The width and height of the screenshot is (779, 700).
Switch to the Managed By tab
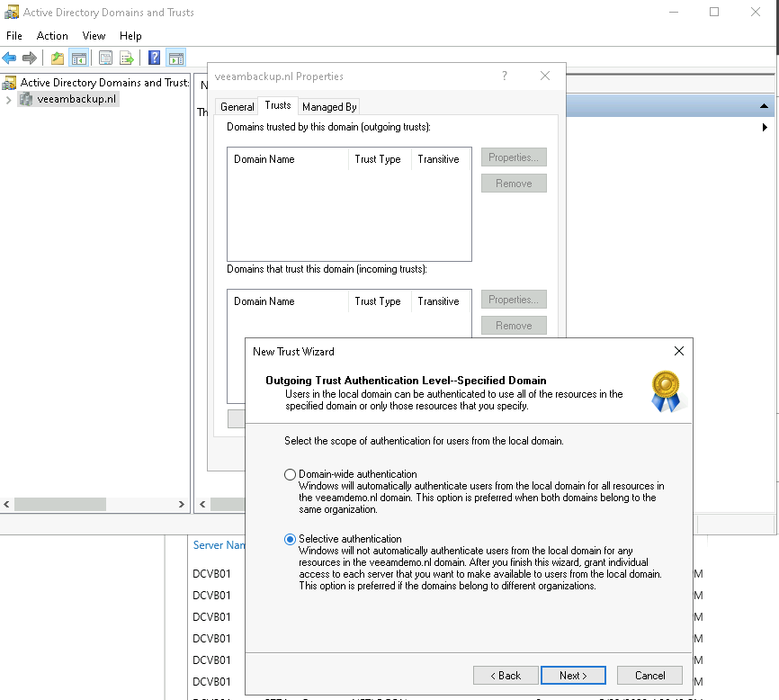click(329, 106)
